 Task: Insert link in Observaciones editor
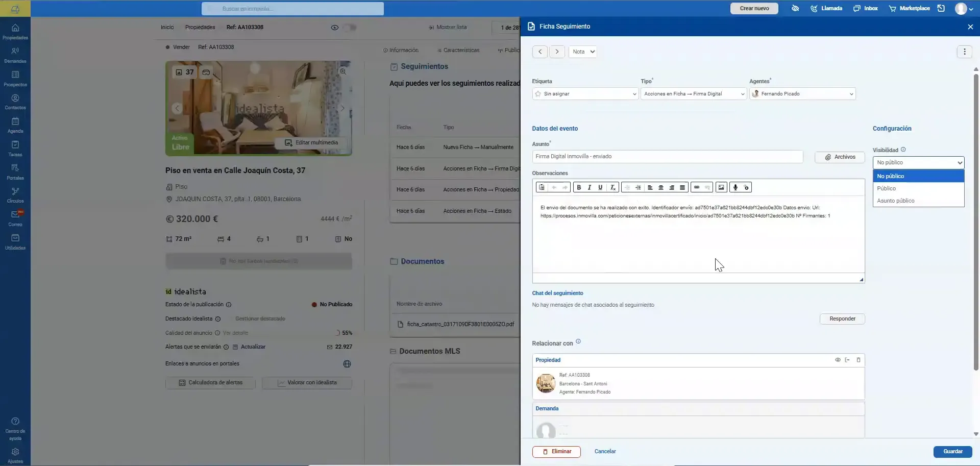697,187
